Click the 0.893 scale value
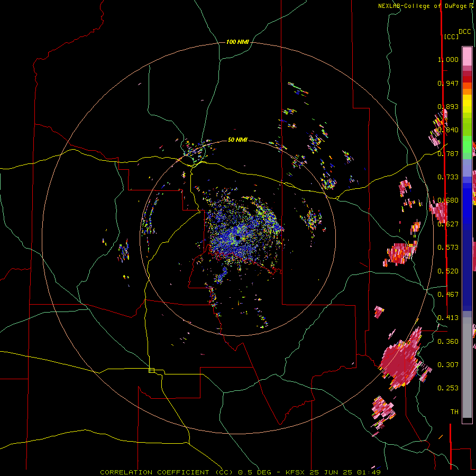Image resolution: width=476 pixels, height=476 pixels. 448,106
